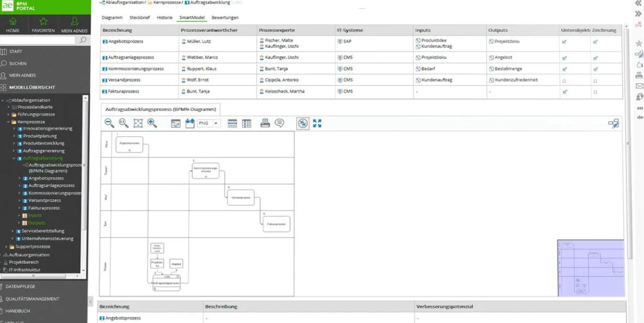The height and width of the screenshot is (323, 644).
Task: Fit the diagram to the window
Action: pyautogui.click(x=138, y=123)
